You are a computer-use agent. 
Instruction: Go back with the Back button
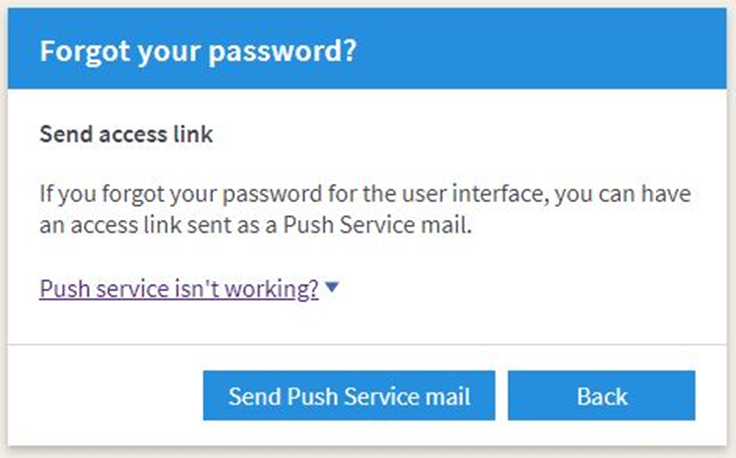point(601,395)
